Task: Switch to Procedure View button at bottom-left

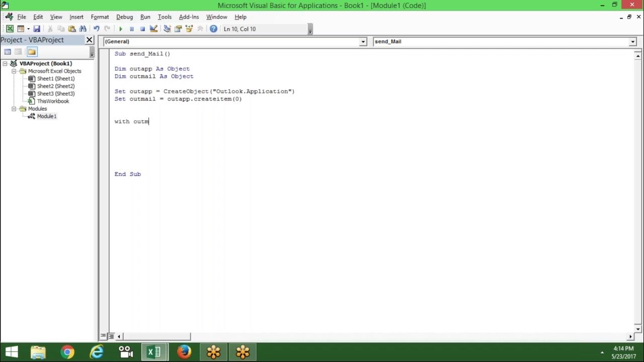Action: [x=103, y=336]
